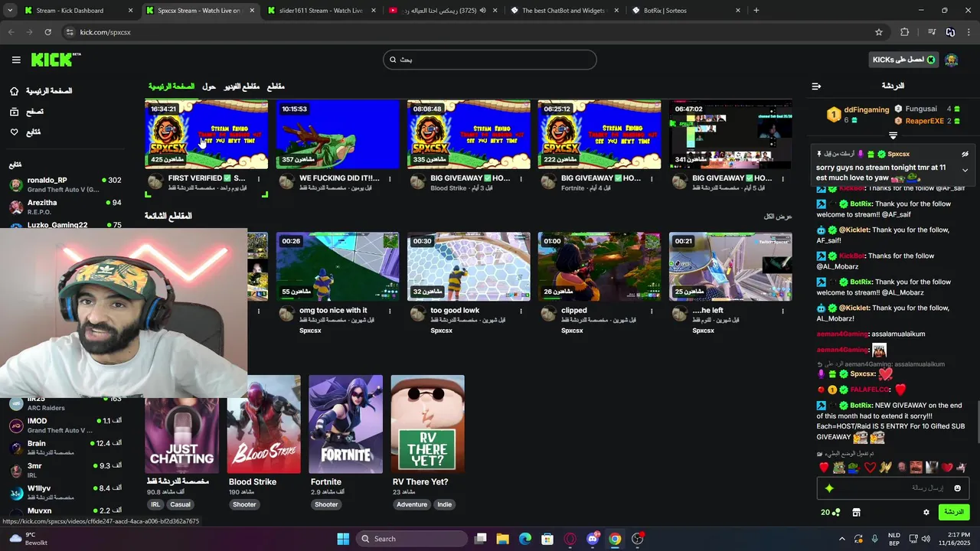View the 20 channel points balance

click(x=830, y=512)
